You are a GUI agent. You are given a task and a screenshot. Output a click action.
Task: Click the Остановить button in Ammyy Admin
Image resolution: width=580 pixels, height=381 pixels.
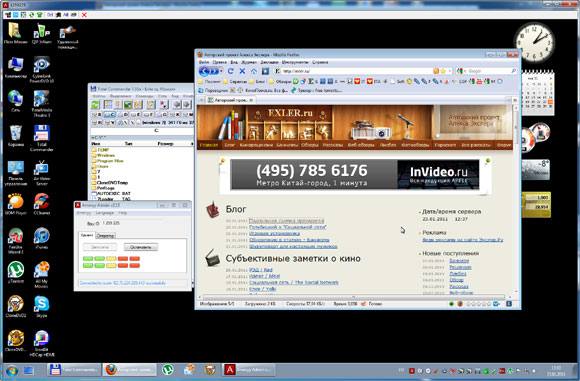point(141,247)
